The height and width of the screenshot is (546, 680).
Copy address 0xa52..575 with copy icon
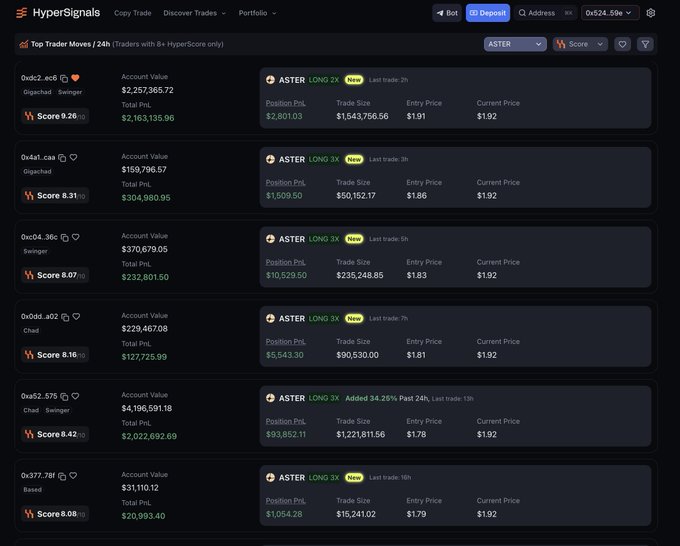(x=63, y=396)
